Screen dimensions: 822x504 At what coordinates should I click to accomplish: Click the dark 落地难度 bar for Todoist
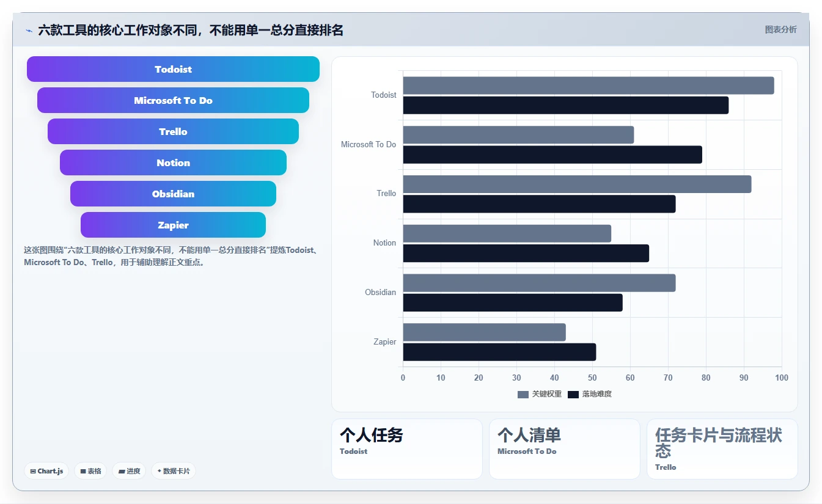pos(565,105)
